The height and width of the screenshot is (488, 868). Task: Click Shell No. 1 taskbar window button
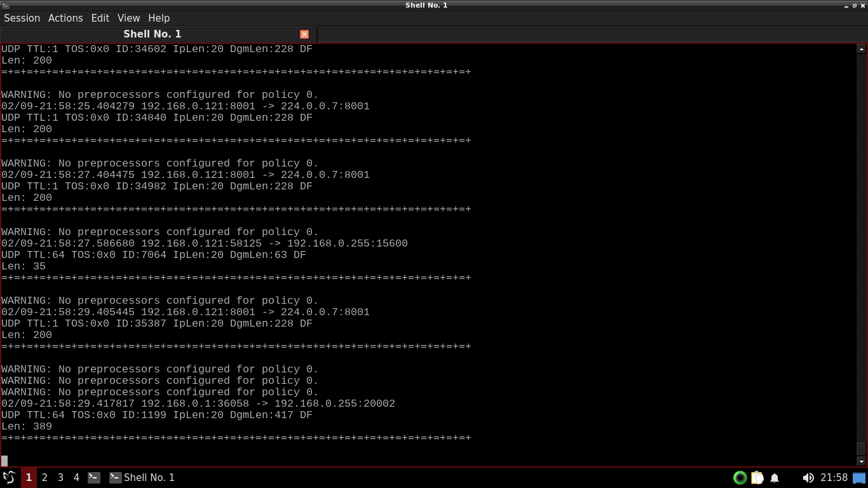(x=142, y=477)
